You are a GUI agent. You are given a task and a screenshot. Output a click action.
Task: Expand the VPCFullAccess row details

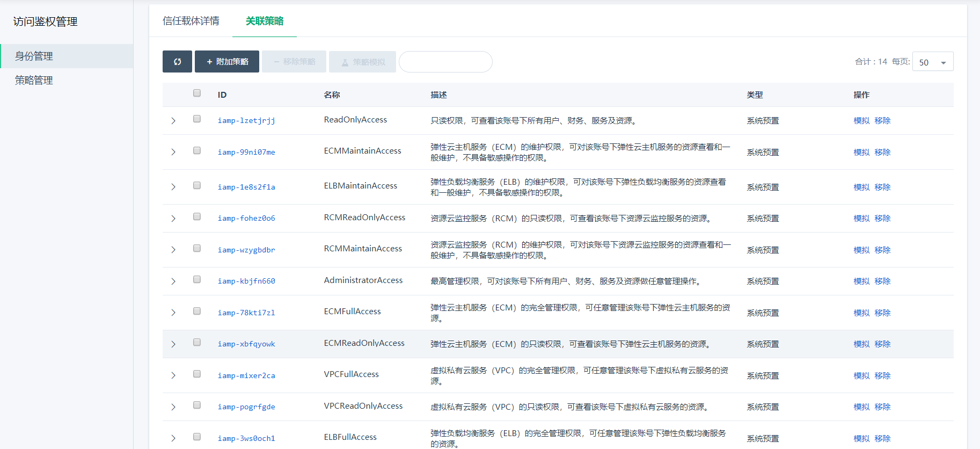pyautogui.click(x=173, y=375)
